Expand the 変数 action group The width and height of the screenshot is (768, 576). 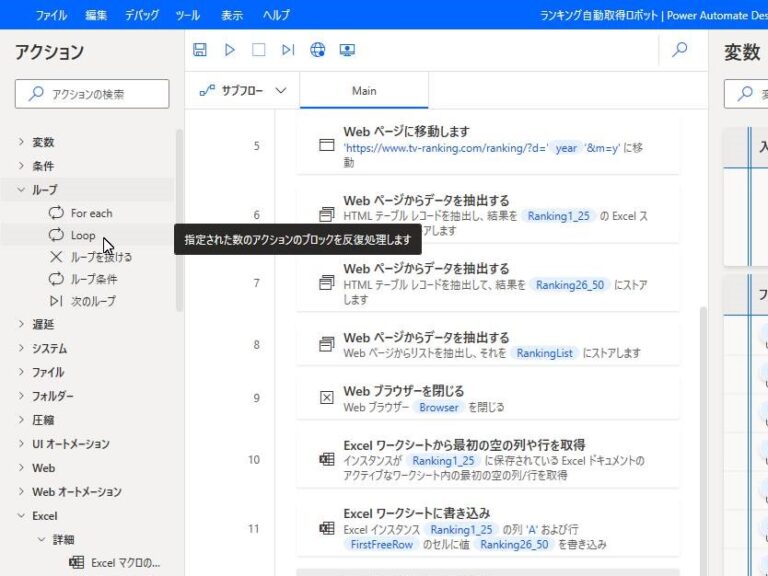coord(21,142)
